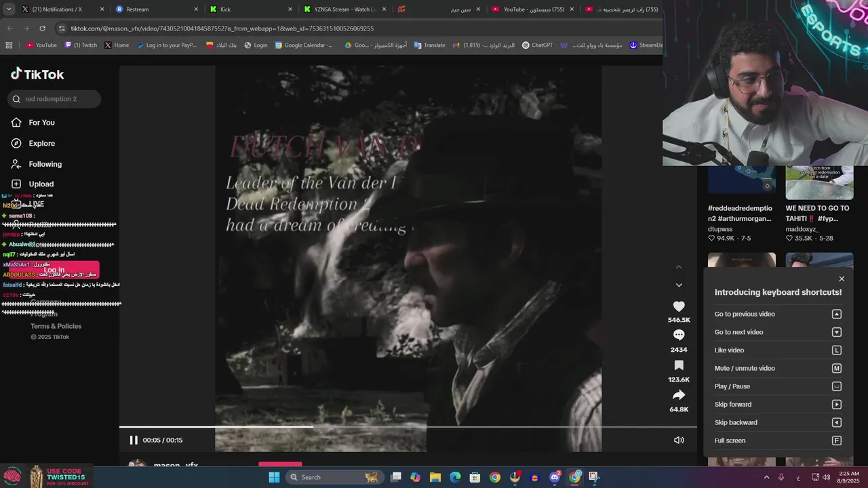Click the Go to previous video key icon
This screenshot has height=488, width=868.
837,314
